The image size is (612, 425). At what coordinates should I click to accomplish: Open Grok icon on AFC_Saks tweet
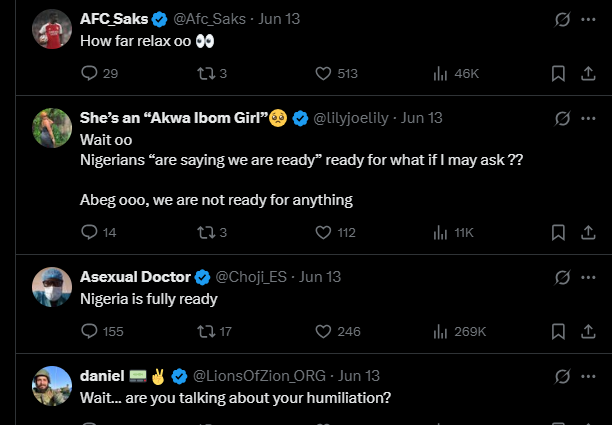(562, 19)
